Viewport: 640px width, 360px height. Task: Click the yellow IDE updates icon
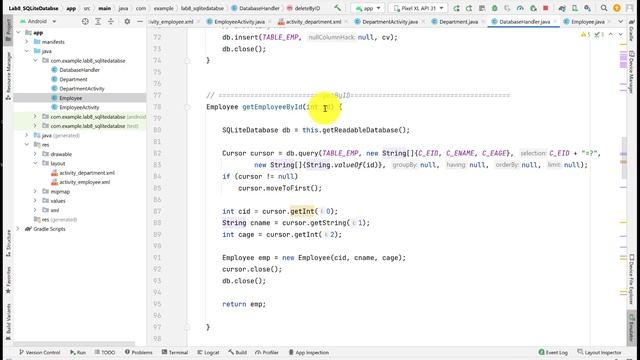(617, 8)
